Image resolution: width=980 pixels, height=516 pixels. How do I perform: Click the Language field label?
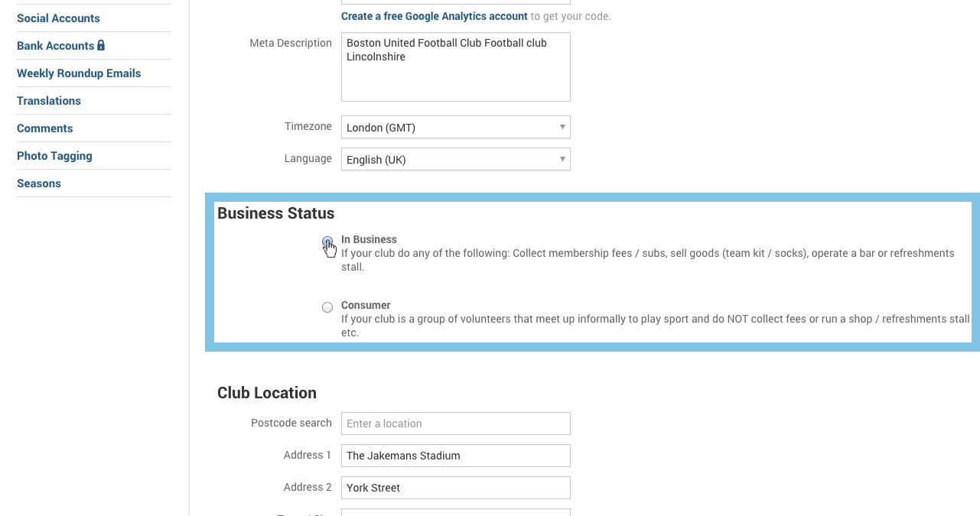click(308, 158)
